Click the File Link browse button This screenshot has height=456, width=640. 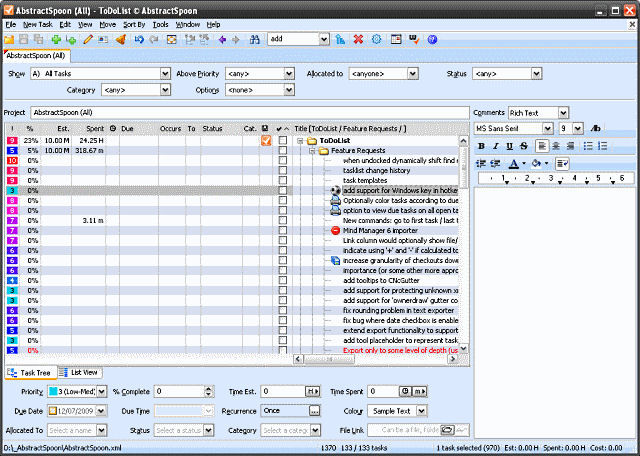tap(448, 430)
